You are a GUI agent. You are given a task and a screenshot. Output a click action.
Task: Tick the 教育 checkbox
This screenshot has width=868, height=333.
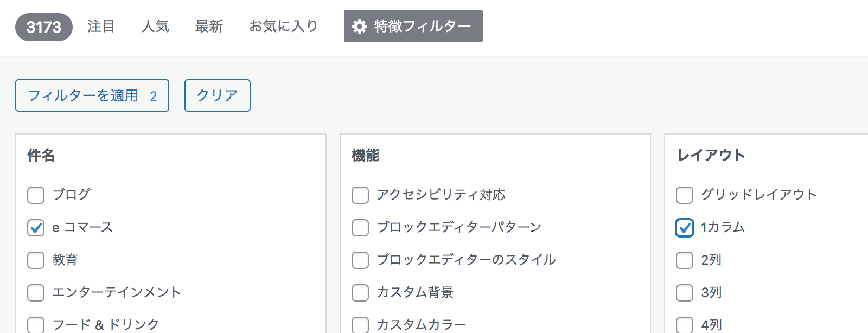36,260
